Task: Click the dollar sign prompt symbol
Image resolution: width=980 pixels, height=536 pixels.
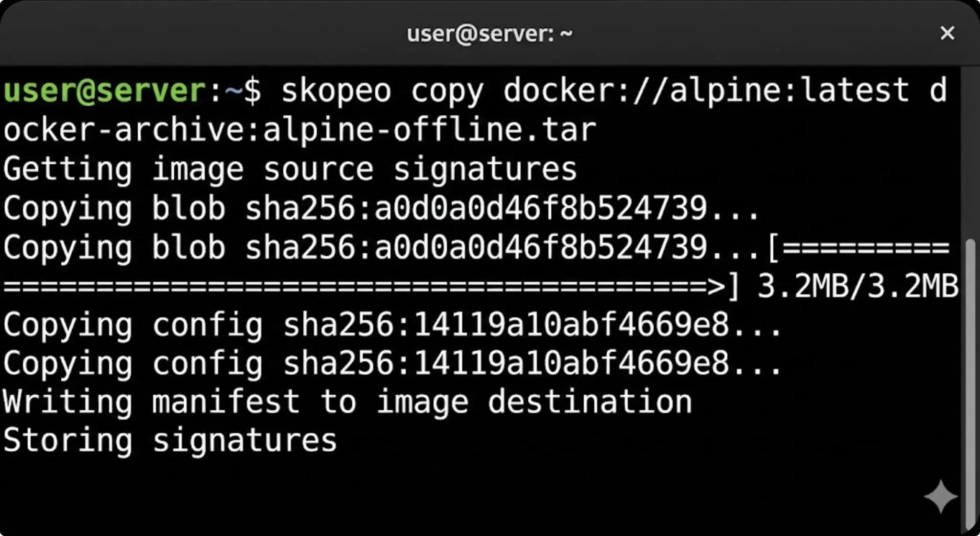Action: 253,91
